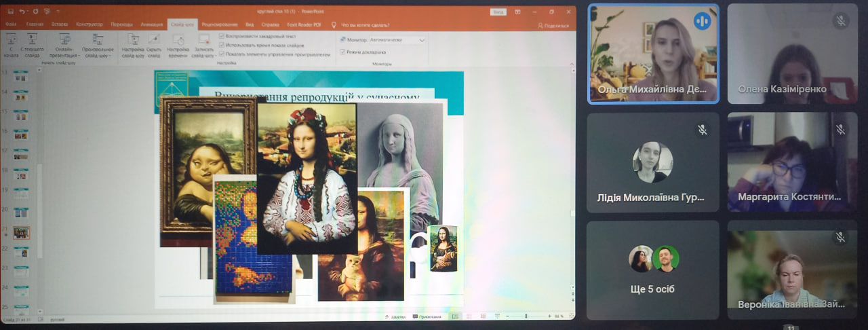Select slide 23 thumbnail in slide panel
Image resolution: width=868 pixels, height=330 pixels.
pos(21,272)
